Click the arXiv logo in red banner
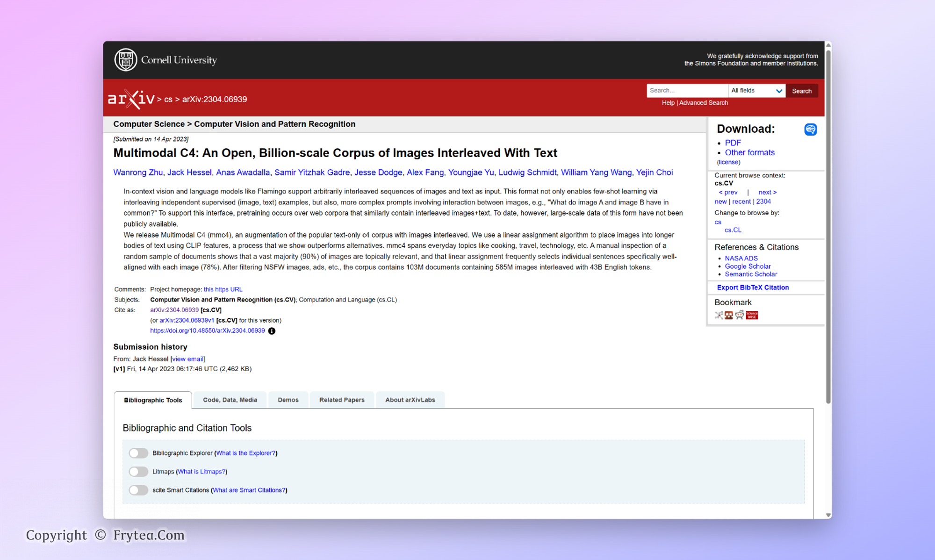 coord(131,99)
